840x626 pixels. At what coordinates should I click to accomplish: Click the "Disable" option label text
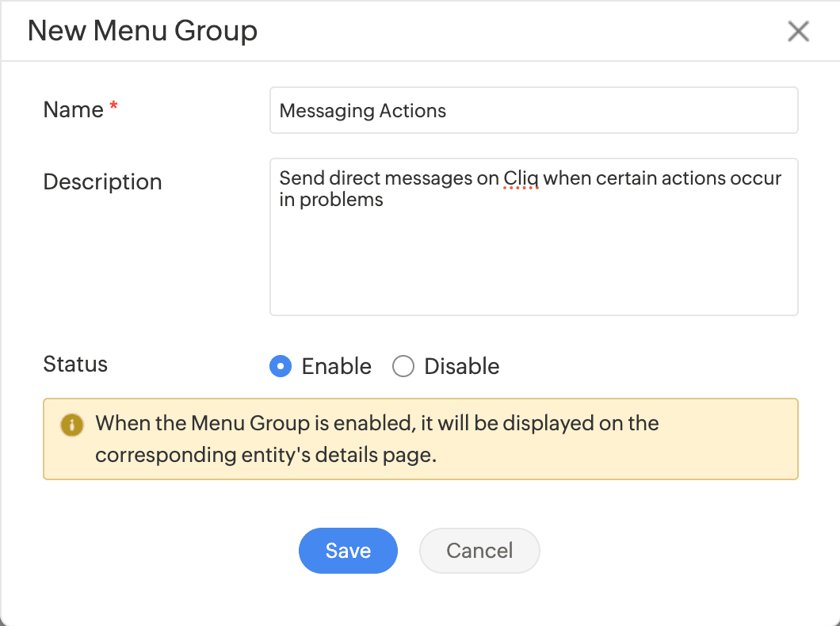(462, 366)
